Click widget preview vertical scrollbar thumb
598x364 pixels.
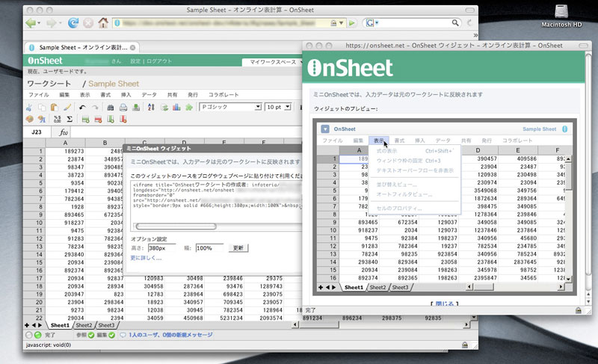point(568,176)
